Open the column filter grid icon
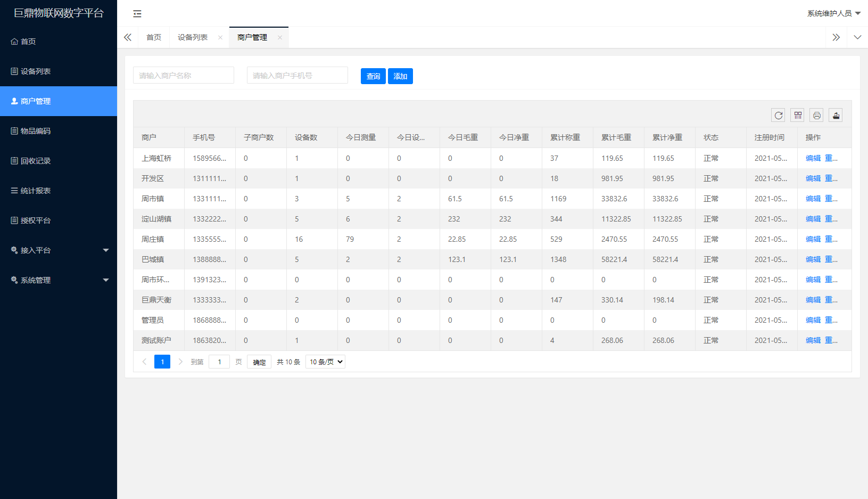Screen dimensions: 868x499 pos(798,116)
